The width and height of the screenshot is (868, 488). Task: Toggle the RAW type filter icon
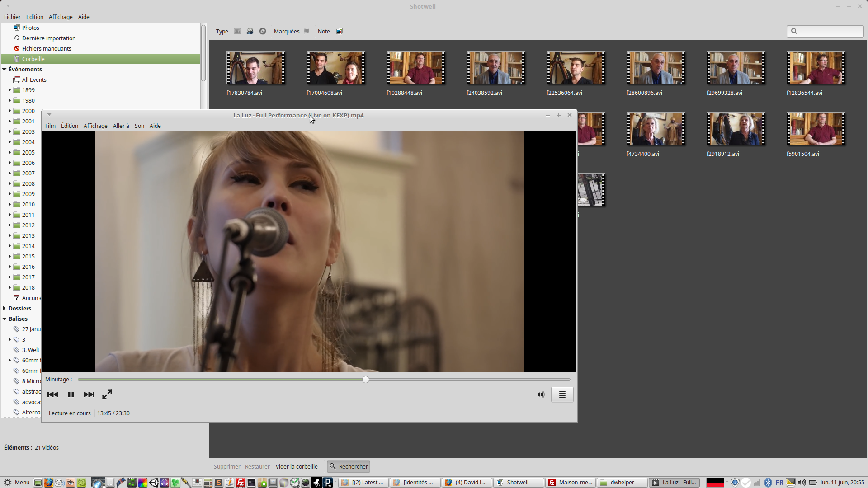[x=263, y=31]
